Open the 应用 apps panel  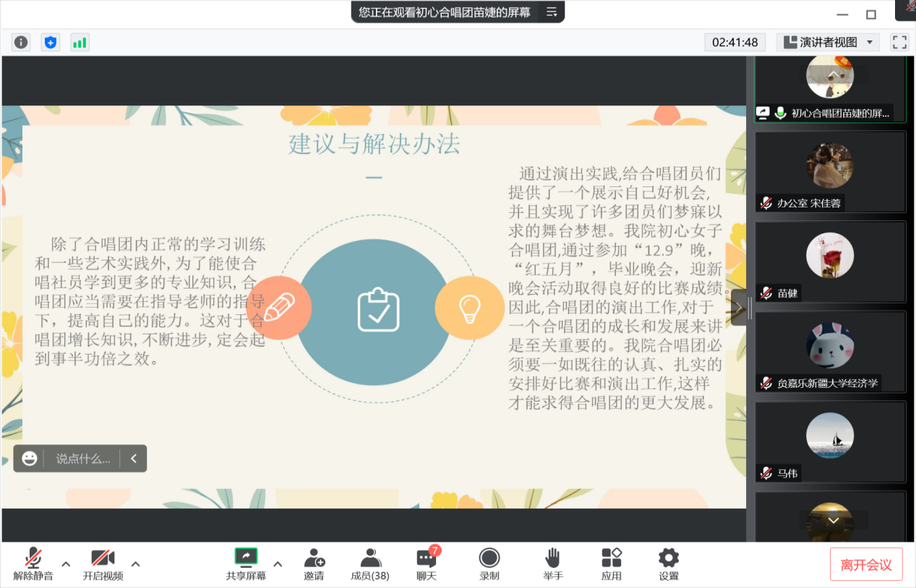612,564
